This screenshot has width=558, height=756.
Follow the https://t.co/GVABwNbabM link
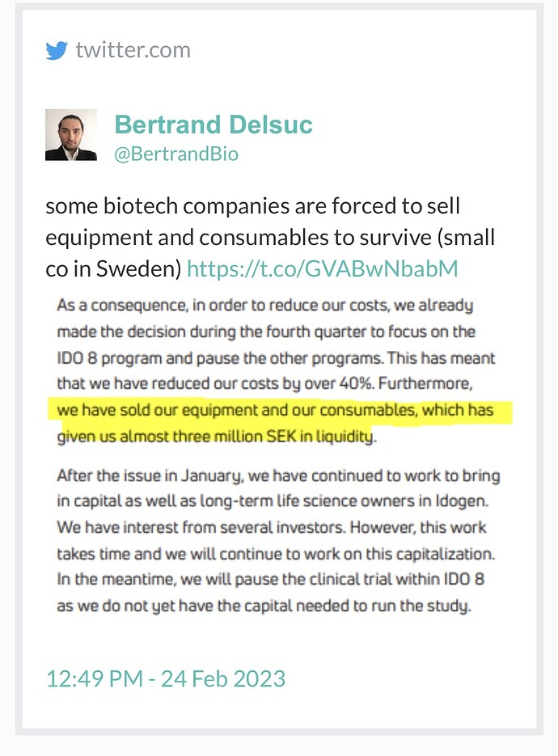pos(322,268)
